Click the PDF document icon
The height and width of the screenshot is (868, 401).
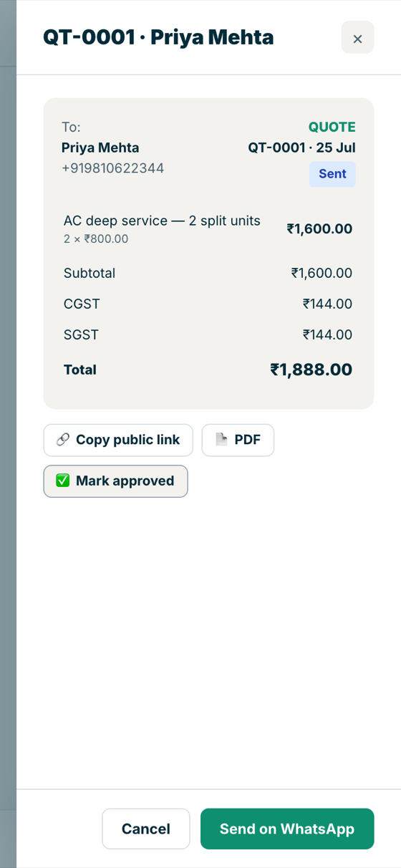pos(221,440)
